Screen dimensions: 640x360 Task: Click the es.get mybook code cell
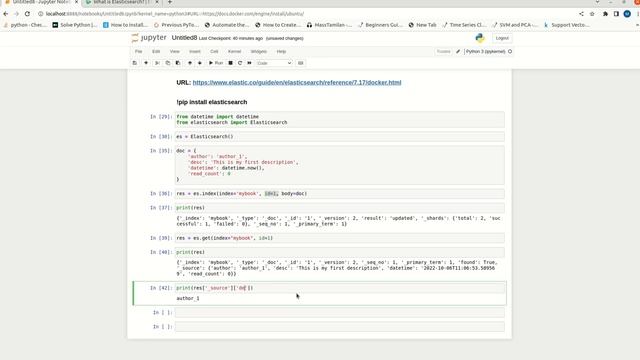click(340, 238)
